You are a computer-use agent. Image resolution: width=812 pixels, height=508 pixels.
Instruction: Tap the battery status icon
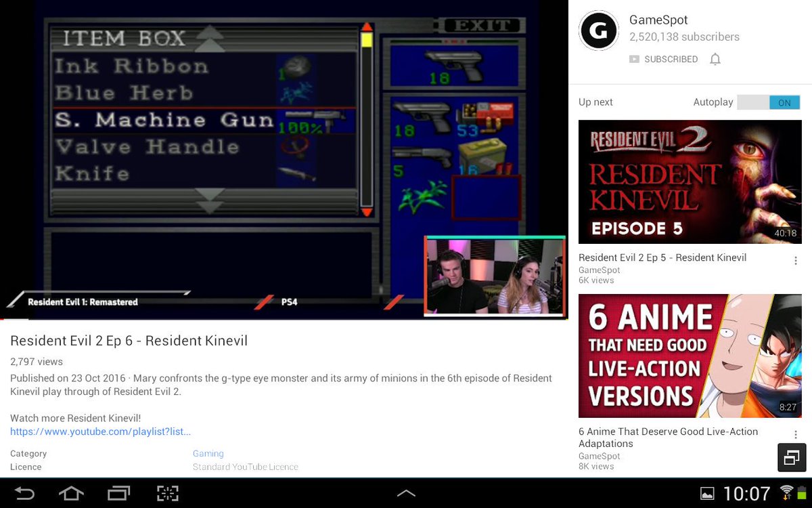pyautogui.click(x=802, y=492)
